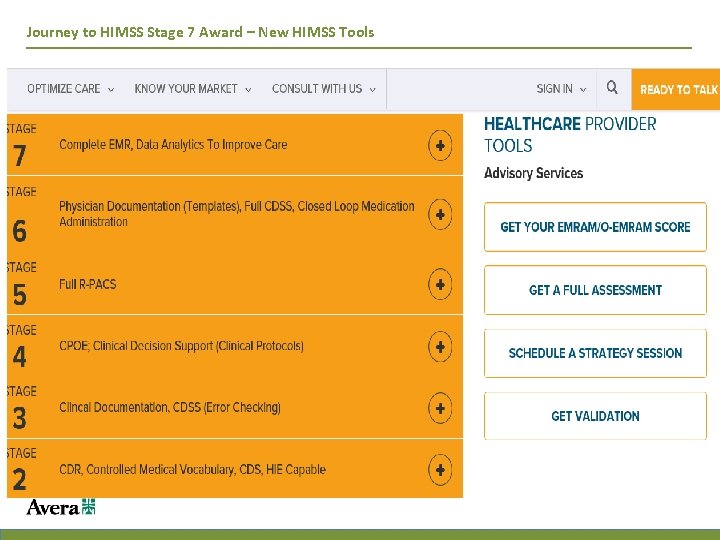Open the Optimize Care menu
The width and height of the screenshot is (720, 540).
point(71,89)
